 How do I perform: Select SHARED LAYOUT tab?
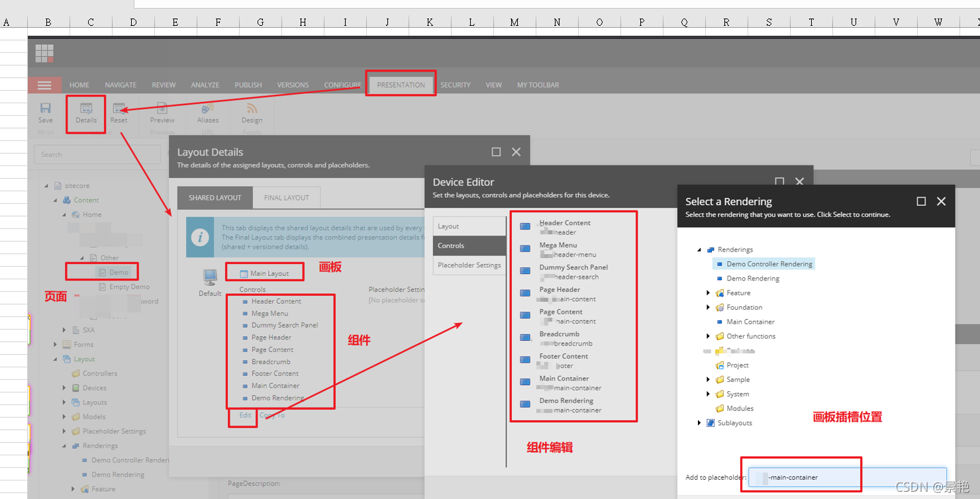click(215, 197)
